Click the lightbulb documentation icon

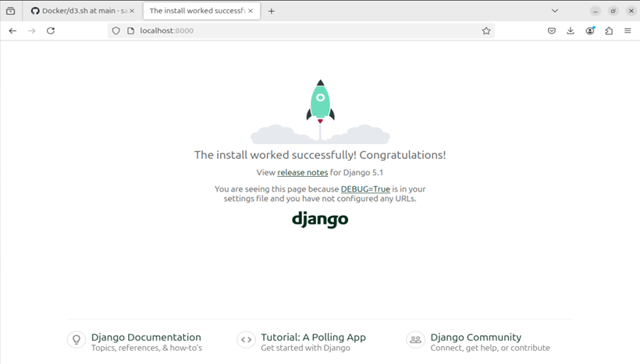point(76,340)
